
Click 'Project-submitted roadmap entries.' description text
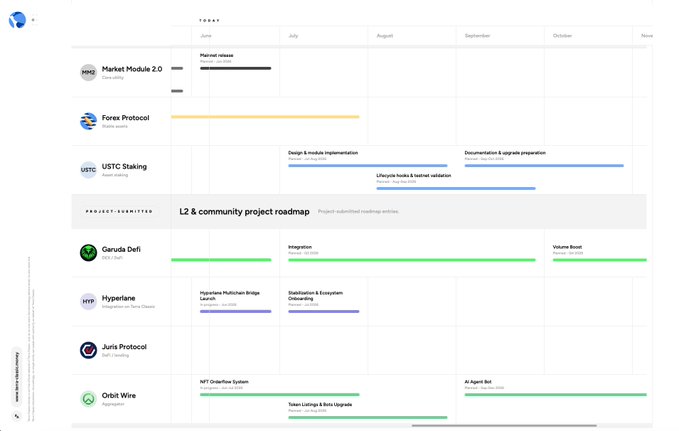pyautogui.click(x=358, y=211)
